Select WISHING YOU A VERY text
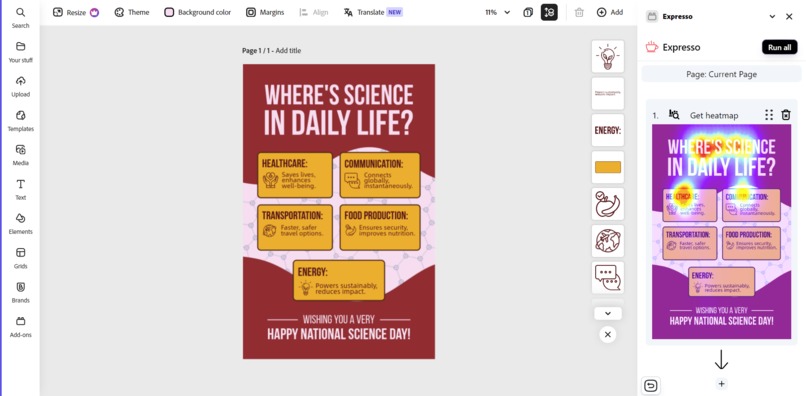Viewport: 806px width, 396px height. pos(338,319)
